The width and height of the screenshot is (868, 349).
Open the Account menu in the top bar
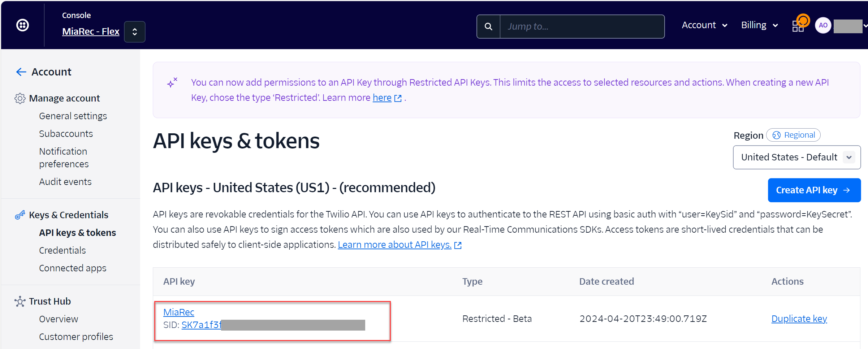(x=704, y=25)
